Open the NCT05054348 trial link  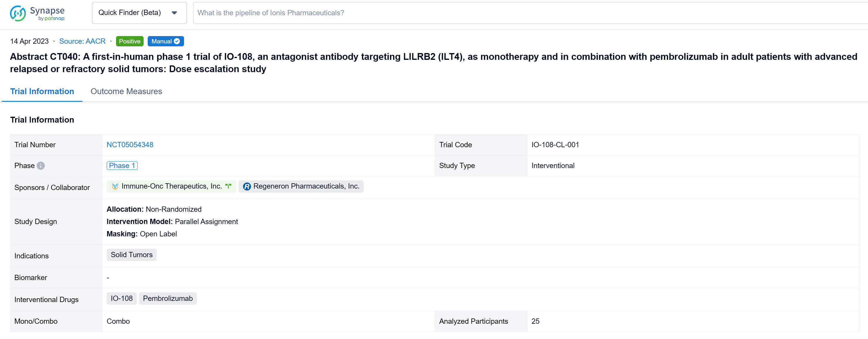click(130, 145)
